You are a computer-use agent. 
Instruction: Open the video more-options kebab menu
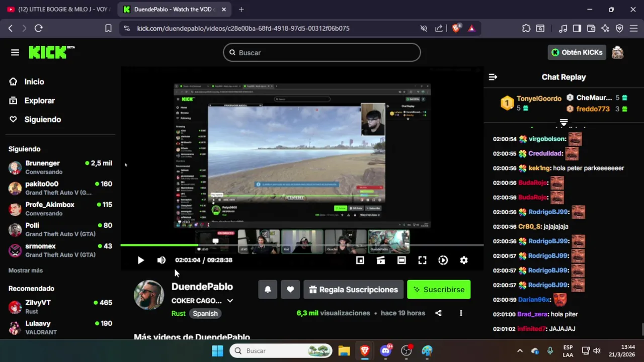pyautogui.click(x=461, y=313)
